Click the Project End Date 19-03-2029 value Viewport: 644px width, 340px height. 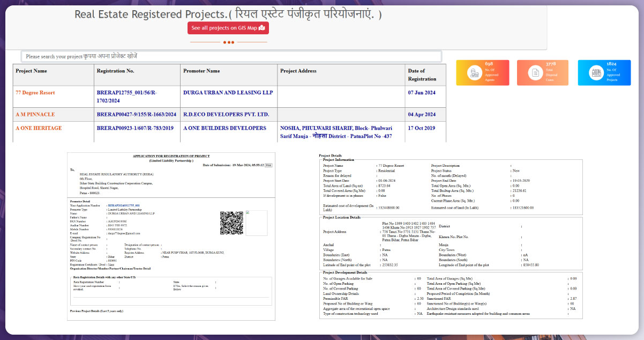pos(522,181)
